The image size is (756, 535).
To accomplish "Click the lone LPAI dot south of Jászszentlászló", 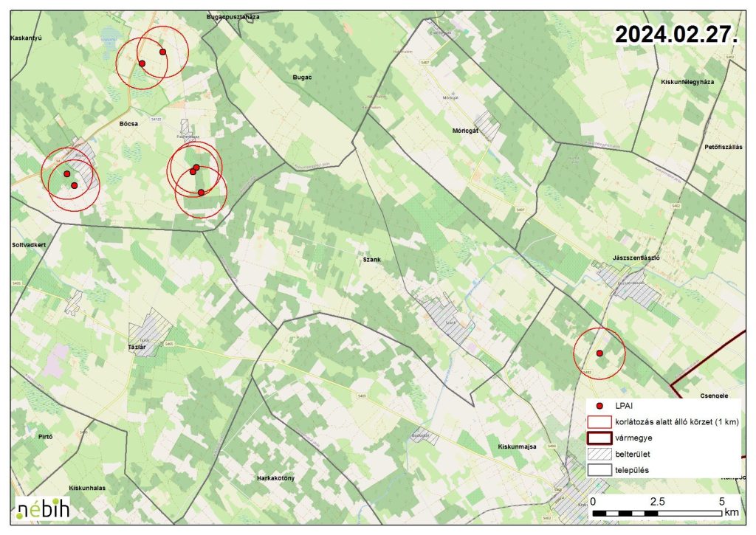I will click(599, 353).
